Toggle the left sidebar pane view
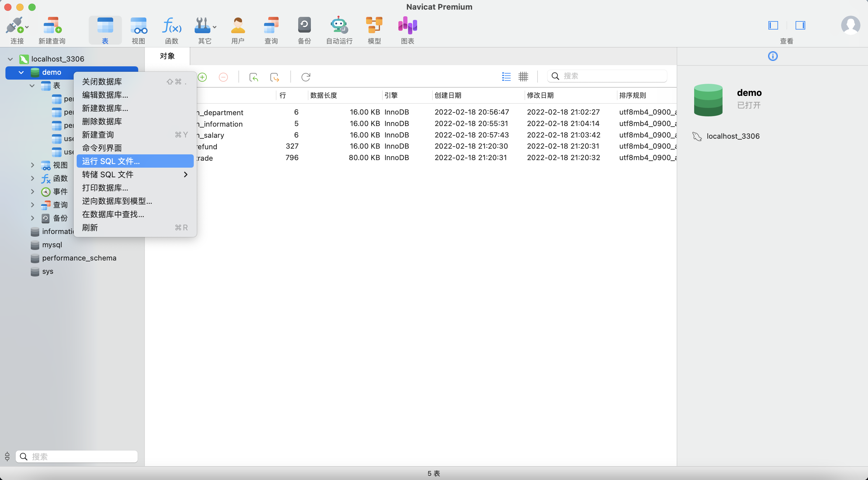The height and width of the screenshot is (480, 868). coord(773,25)
